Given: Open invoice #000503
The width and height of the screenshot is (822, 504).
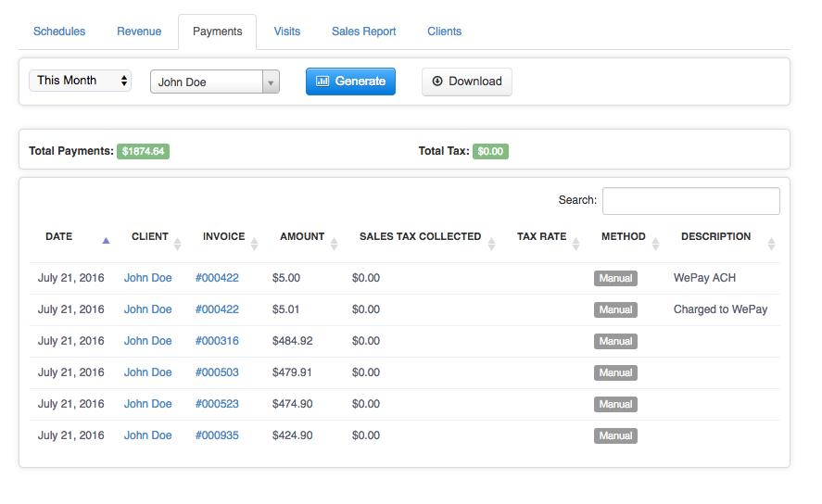Looking at the screenshot, I should click(x=217, y=372).
